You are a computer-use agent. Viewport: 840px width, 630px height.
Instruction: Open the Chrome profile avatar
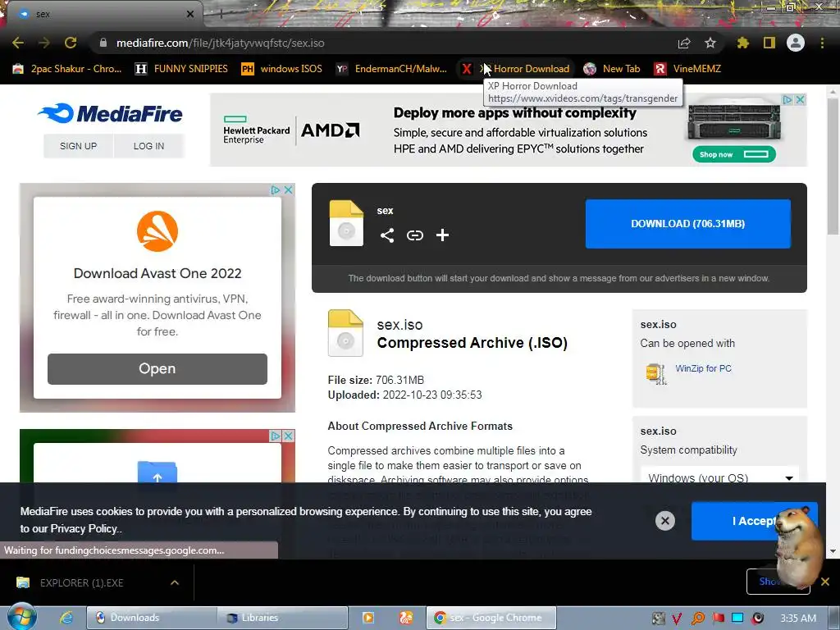point(796,43)
